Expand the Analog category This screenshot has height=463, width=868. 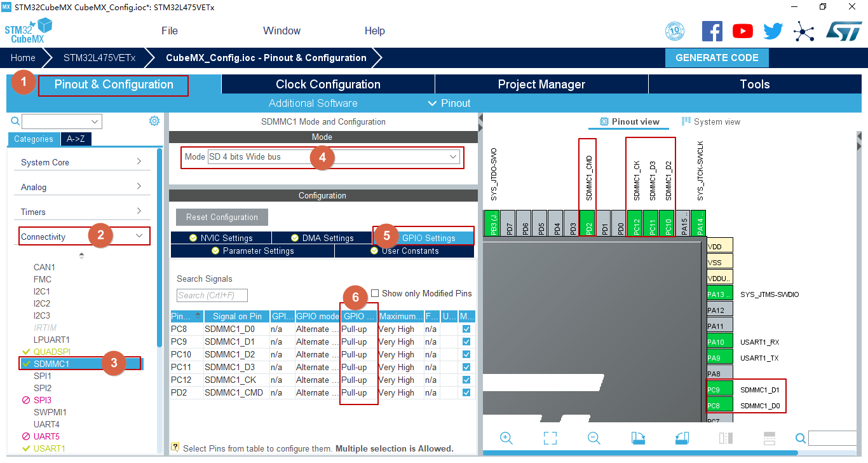[x=81, y=187]
